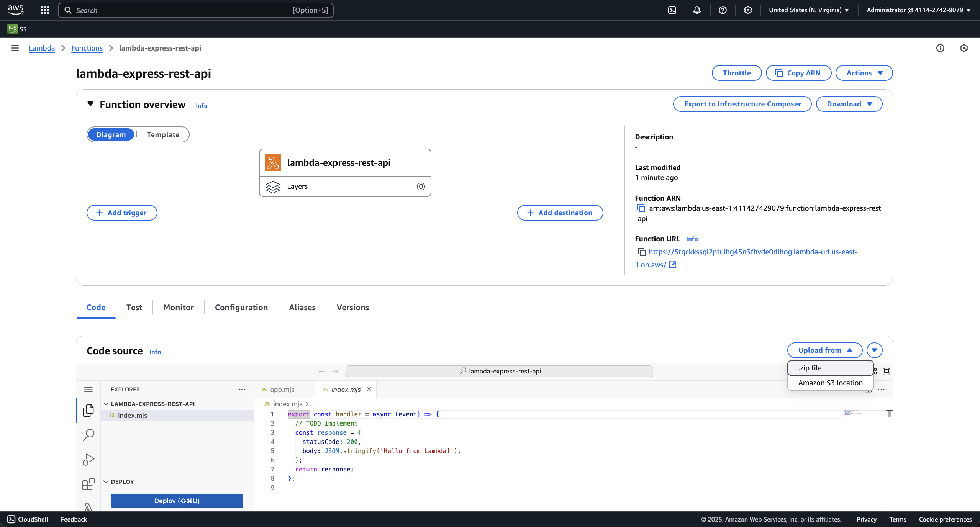Open the Run and Debug icon in the editor sidebar
The image size is (980, 527).
(x=88, y=459)
